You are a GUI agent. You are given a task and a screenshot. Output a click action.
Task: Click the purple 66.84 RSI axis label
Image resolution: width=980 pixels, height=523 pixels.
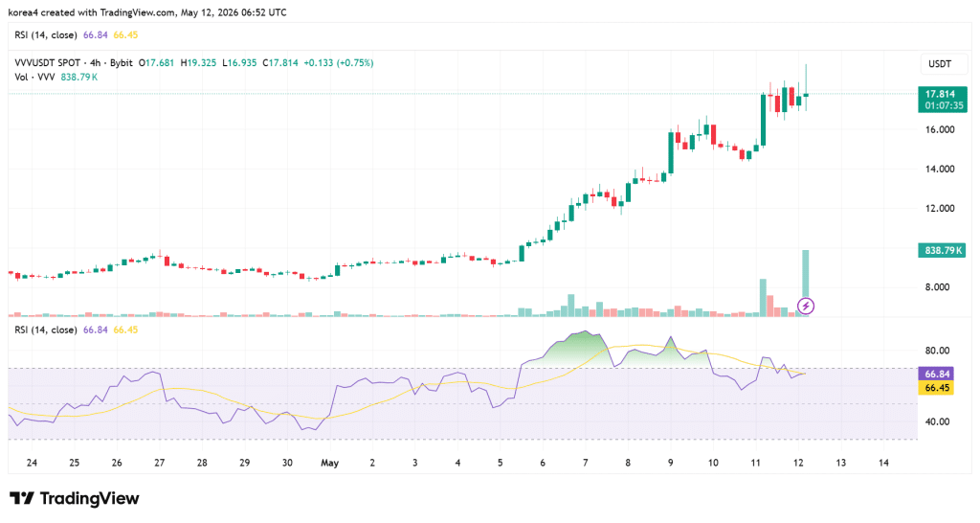pos(937,375)
